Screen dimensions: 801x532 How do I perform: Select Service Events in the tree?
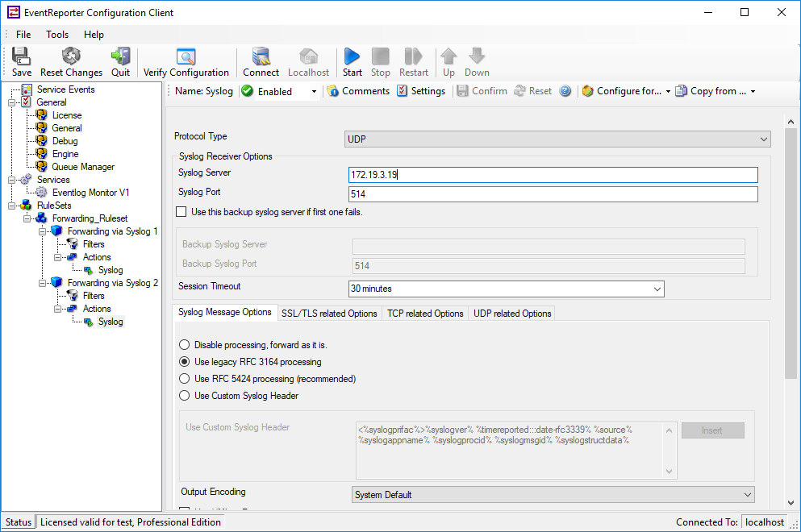click(65, 89)
